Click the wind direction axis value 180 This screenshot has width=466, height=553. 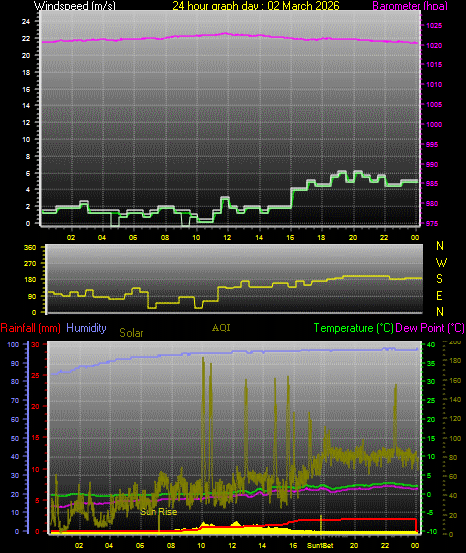(x=30, y=280)
